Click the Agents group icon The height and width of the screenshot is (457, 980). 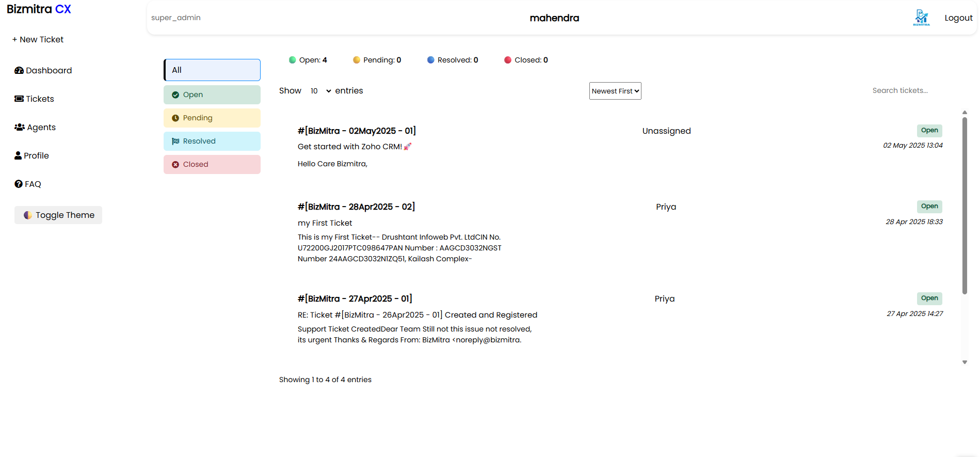click(x=20, y=128)
